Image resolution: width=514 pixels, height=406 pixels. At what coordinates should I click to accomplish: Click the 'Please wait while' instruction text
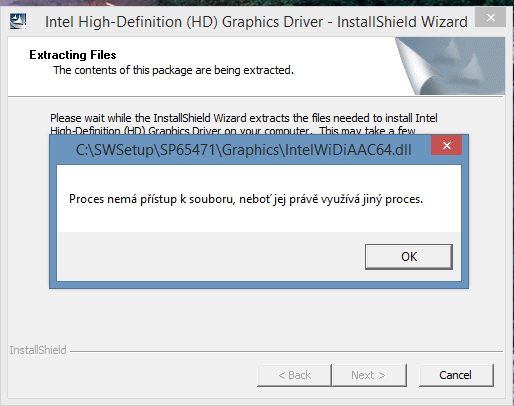(244, 124)
